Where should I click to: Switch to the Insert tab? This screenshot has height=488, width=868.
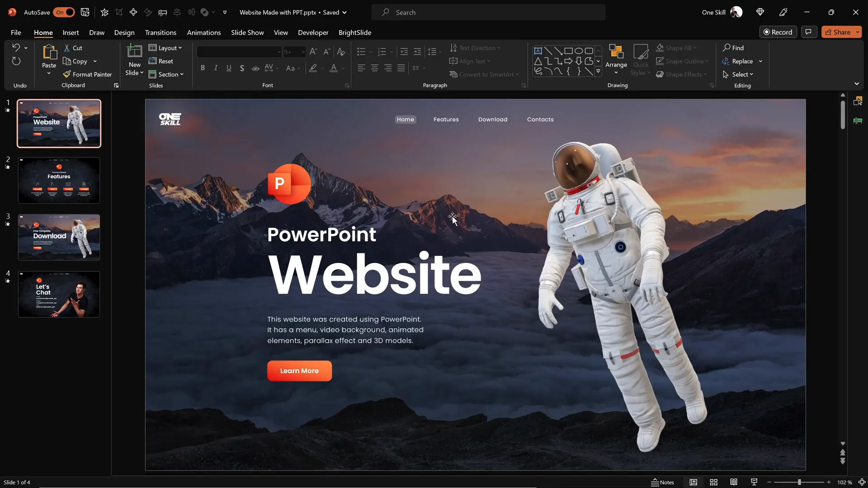(71, 33)
